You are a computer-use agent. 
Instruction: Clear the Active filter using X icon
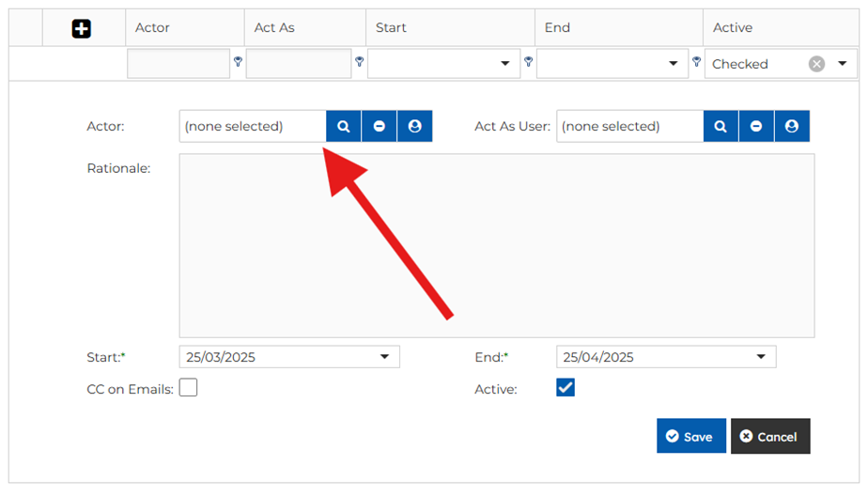click(816, 64)
